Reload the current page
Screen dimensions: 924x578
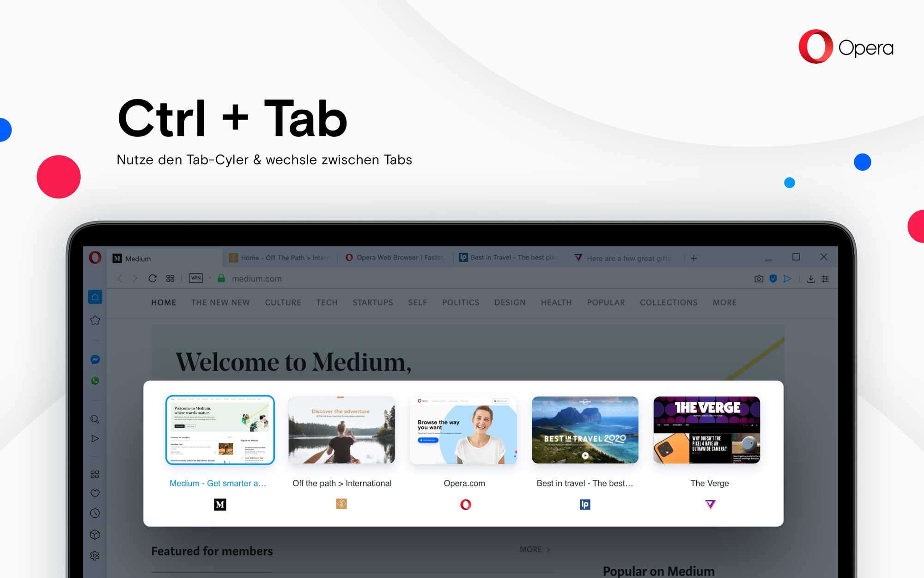152,278
